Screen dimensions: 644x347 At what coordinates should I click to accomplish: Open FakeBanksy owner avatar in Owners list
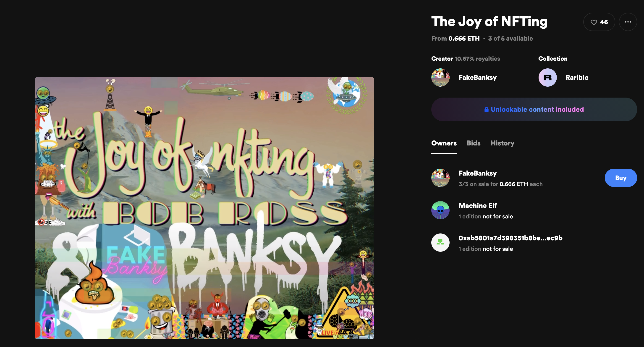[x=440, y=178]
